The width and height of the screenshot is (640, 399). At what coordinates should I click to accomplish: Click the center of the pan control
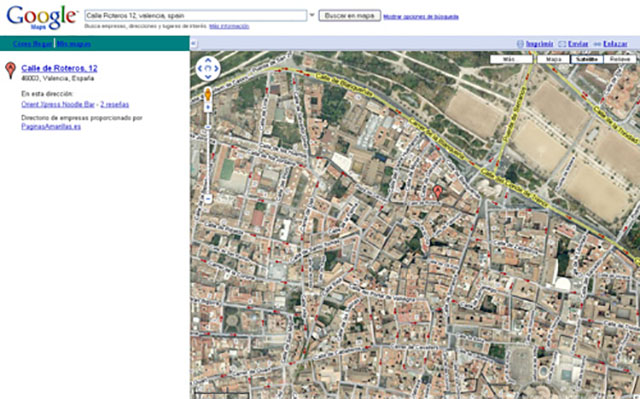[x=208, y=69]
